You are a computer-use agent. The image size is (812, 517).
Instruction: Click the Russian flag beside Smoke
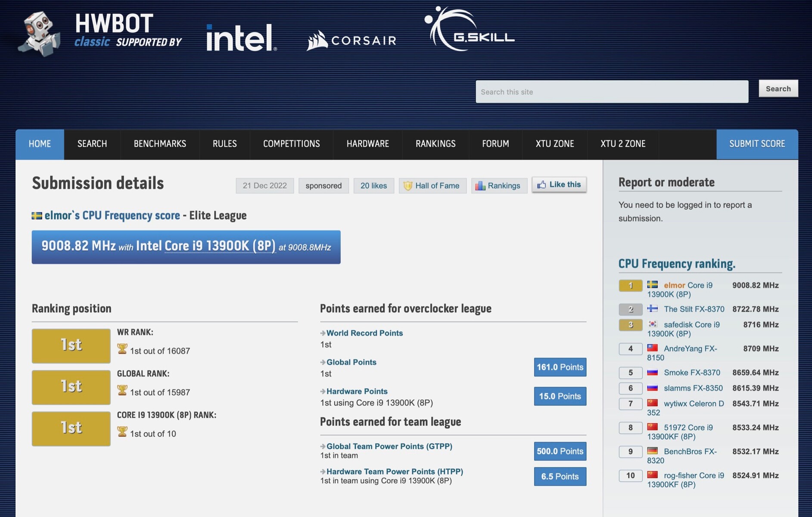coord(653,372)
